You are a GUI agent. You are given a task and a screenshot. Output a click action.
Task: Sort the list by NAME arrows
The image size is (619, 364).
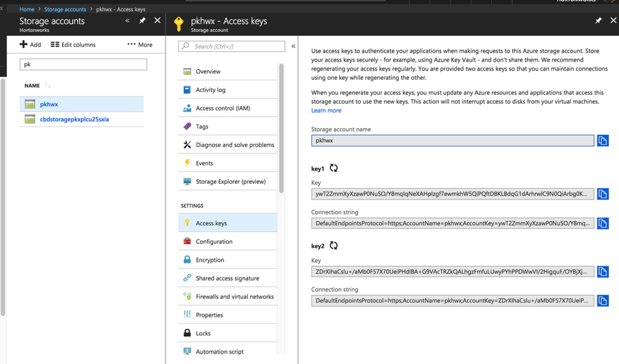(47, 85)
